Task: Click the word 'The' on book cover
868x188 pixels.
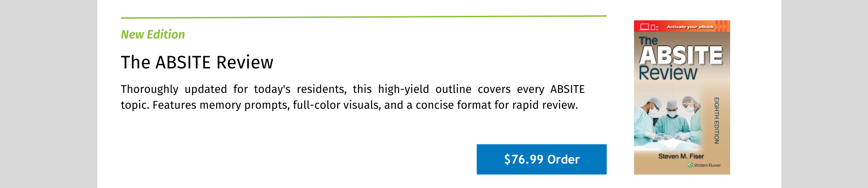Action: [x=648, y=41]
